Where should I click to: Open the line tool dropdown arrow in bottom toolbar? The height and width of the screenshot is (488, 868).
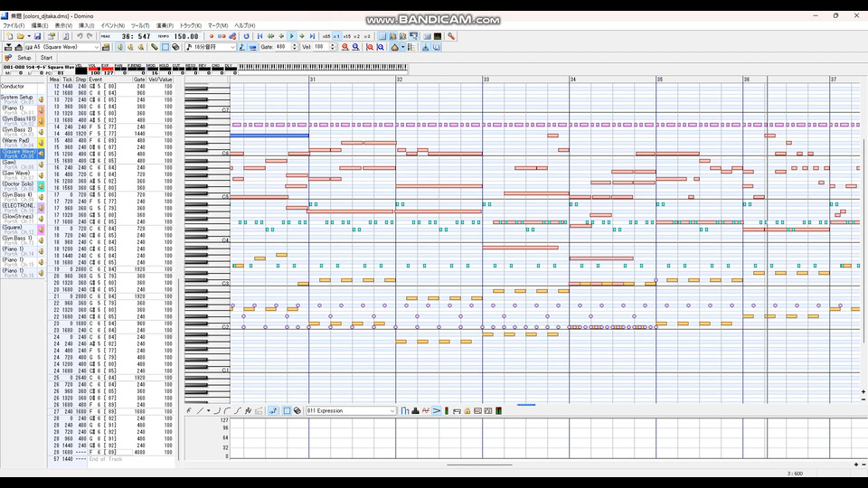(x=208, y=411)
